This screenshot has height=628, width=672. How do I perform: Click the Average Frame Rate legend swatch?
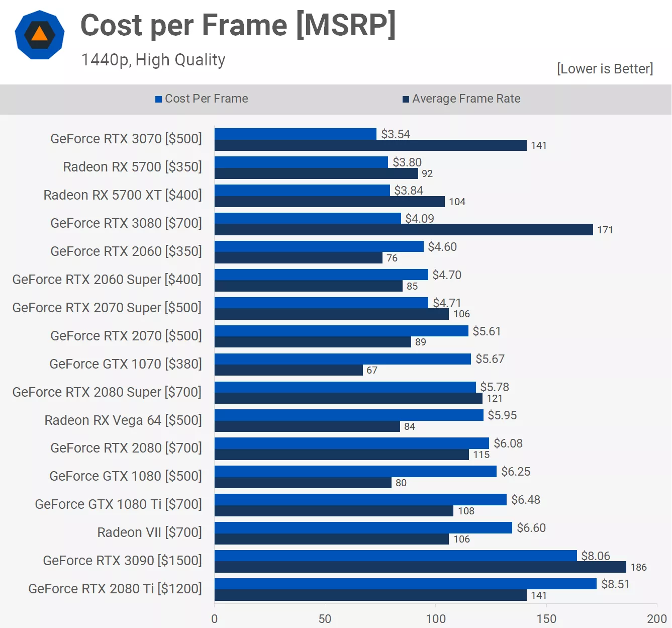coord(406,99)
